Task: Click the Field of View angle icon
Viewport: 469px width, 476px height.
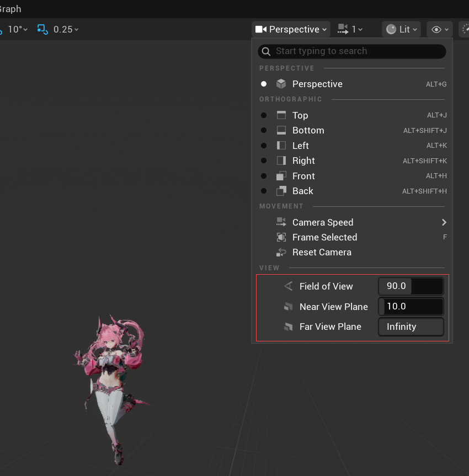Action: 288,286
